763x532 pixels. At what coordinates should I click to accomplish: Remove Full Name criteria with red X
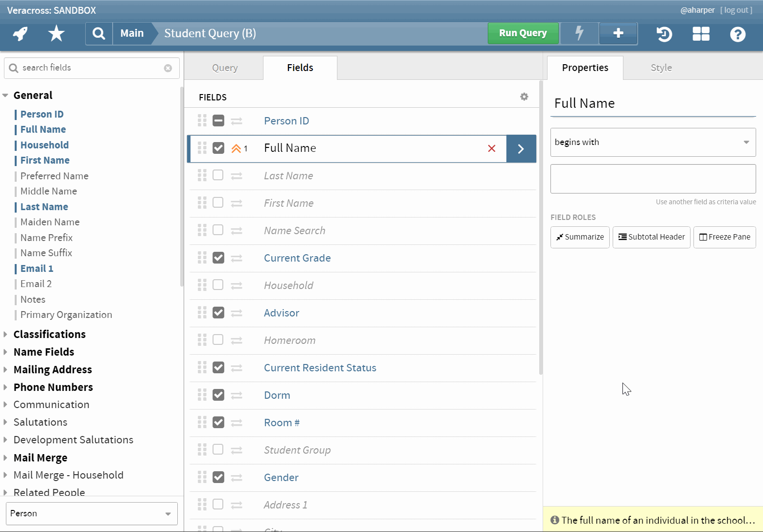[x=492, y=148]
